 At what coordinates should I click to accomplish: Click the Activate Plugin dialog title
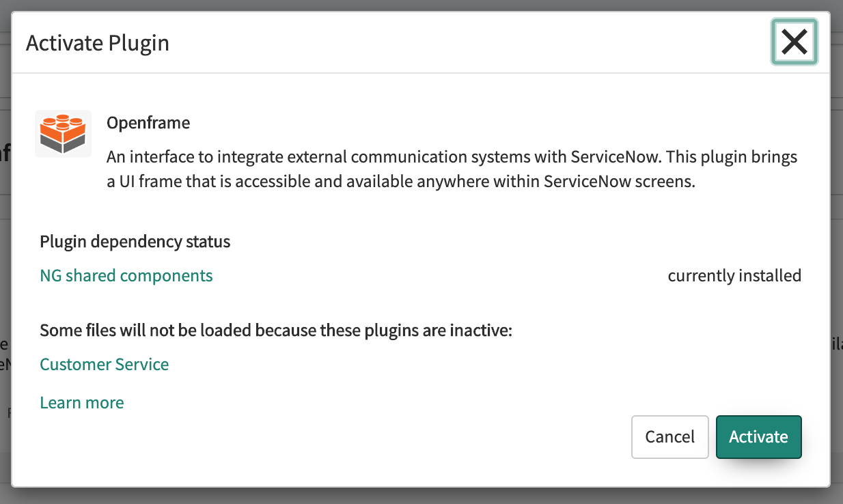click(x=97, y=42)
